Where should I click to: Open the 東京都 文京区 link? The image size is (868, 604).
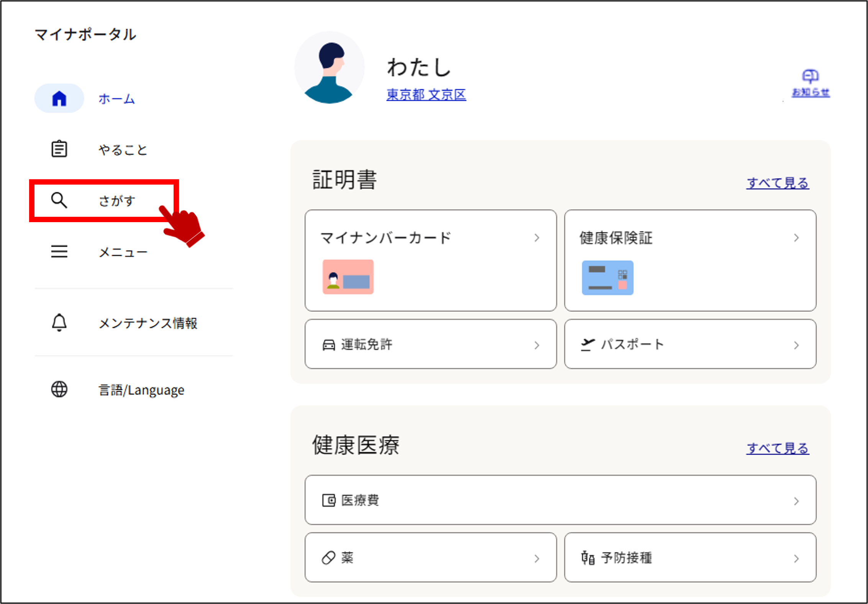[426, 95]
